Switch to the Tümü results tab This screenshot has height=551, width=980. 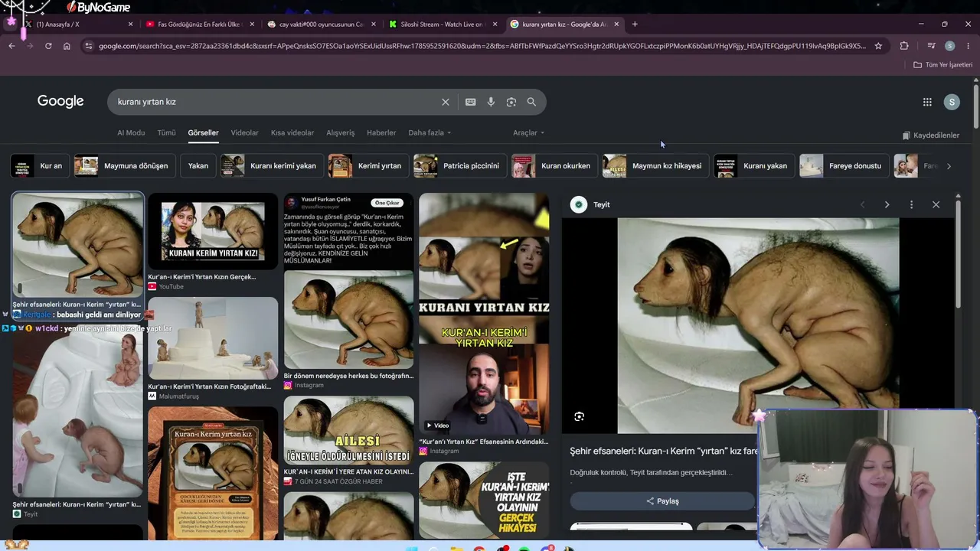[166, 132]
